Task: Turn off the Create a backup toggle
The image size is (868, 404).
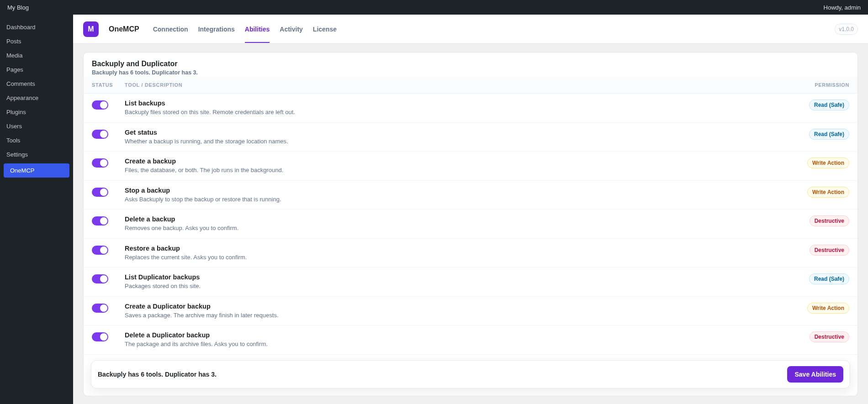Action: coord(100,163)
